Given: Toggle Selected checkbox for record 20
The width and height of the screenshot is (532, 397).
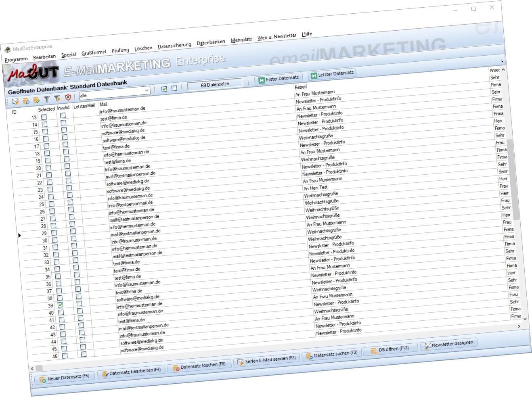Looking at the screenshot, I should [x=48, y=168].
